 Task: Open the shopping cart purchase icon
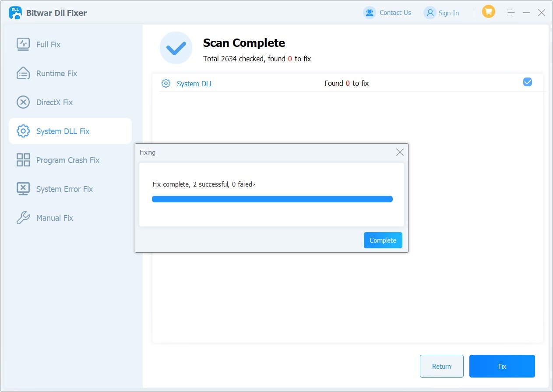coord(489,12)
